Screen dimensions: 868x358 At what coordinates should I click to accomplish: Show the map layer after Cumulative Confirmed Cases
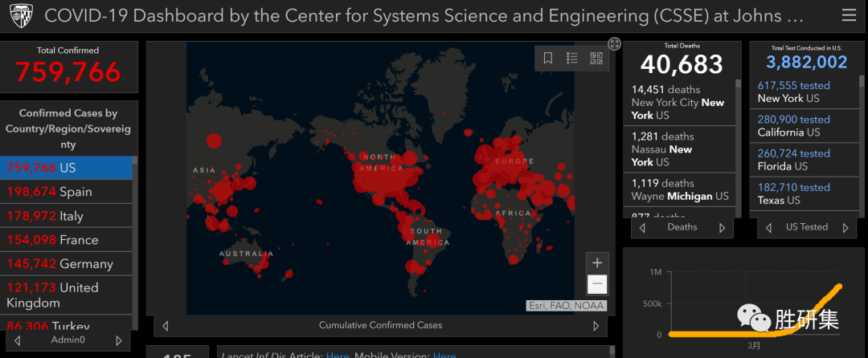pyautogui.click(x=596, y=326)
